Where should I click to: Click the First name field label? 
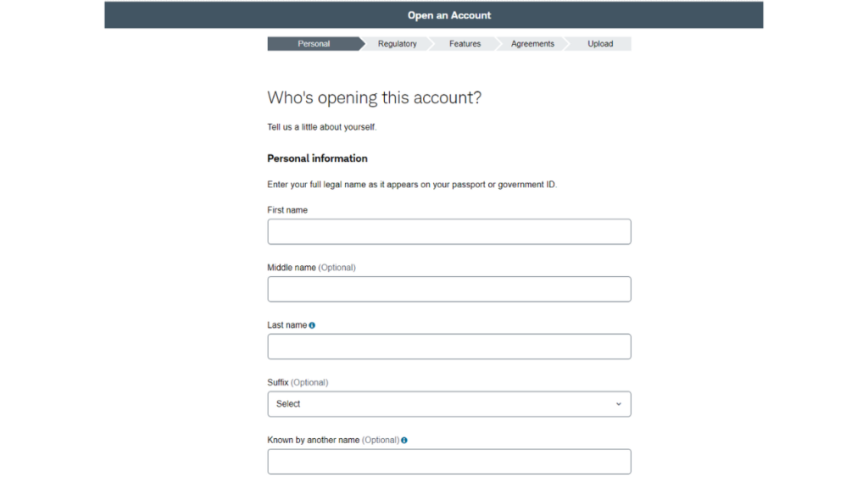(x=287, y=210)
